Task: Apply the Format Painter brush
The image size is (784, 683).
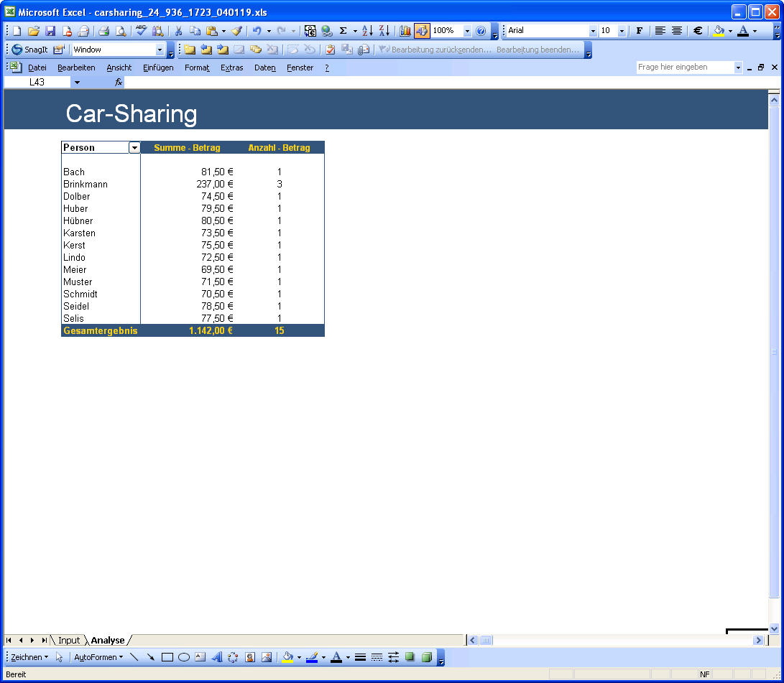Action: pos(236,31)
